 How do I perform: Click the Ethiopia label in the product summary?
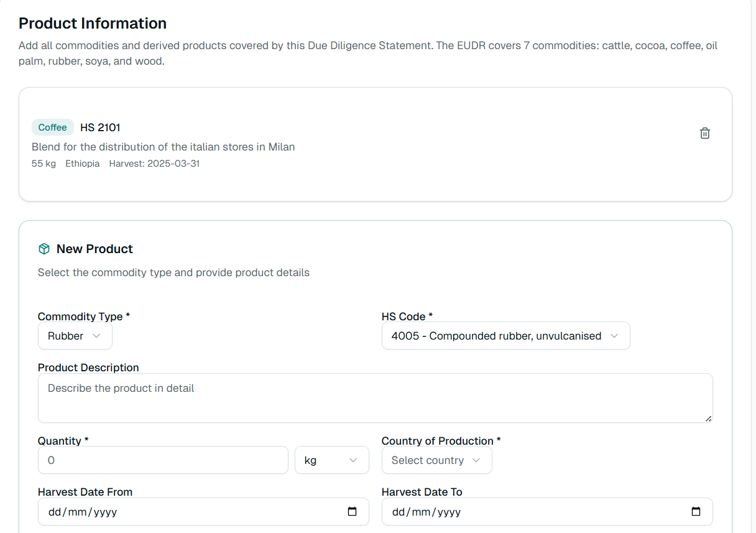point(82,163)
